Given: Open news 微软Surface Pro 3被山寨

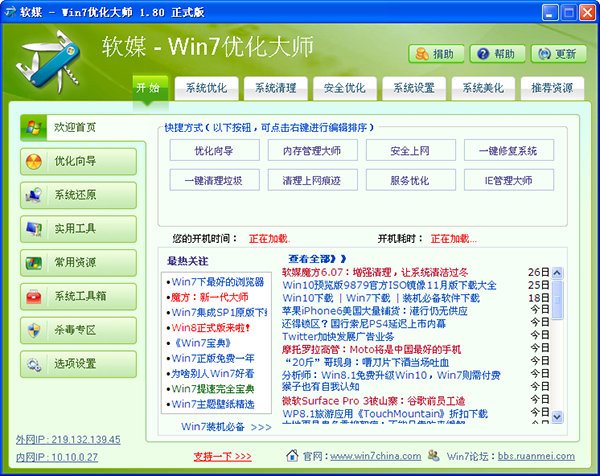Looking at the screenshot, I should 373,401.
